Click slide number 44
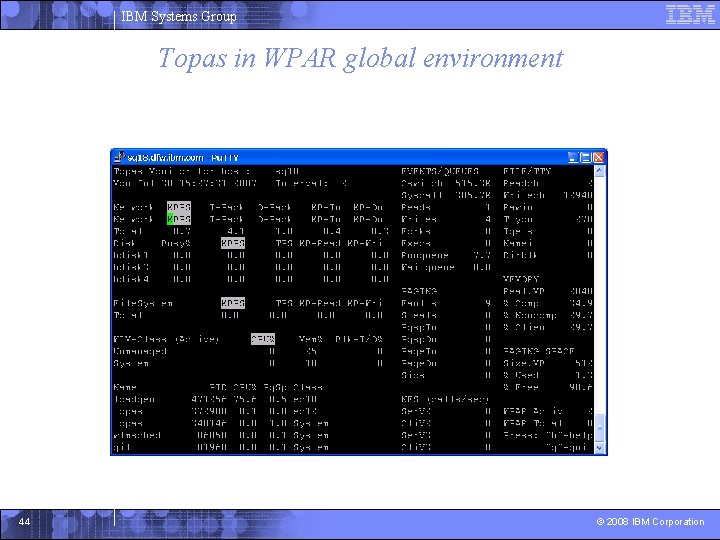The height and width of the screenshot is (540, 720). pyautogui.click(x=24, y=522)
